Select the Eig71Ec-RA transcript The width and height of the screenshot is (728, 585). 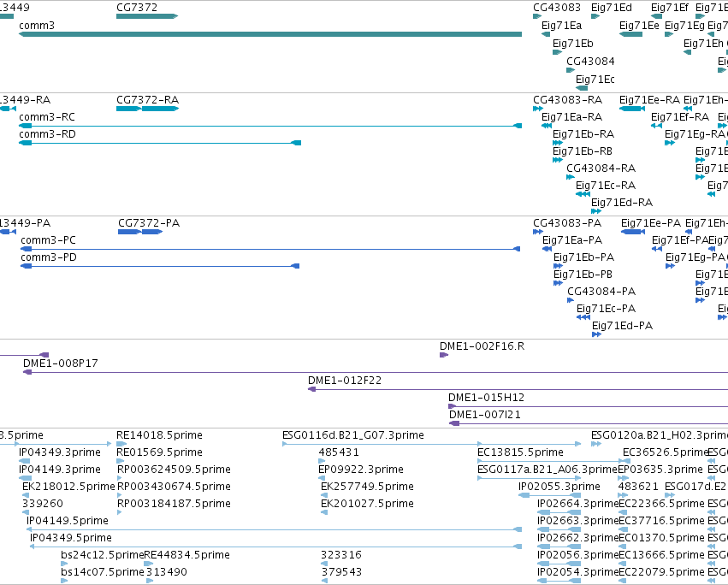coord(583,194)
